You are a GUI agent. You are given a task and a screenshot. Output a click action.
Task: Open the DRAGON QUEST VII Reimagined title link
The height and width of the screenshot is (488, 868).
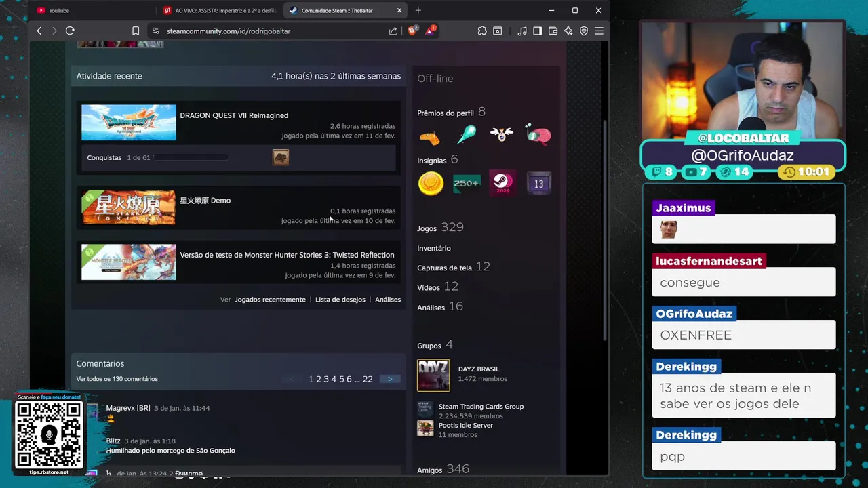234,115
